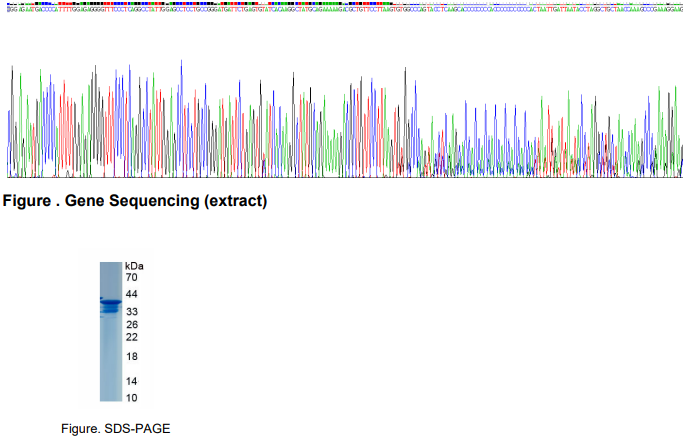Click the colored base-call bar above the sequence
This screenshot has height=443, width=694.
tap(346, 3)
